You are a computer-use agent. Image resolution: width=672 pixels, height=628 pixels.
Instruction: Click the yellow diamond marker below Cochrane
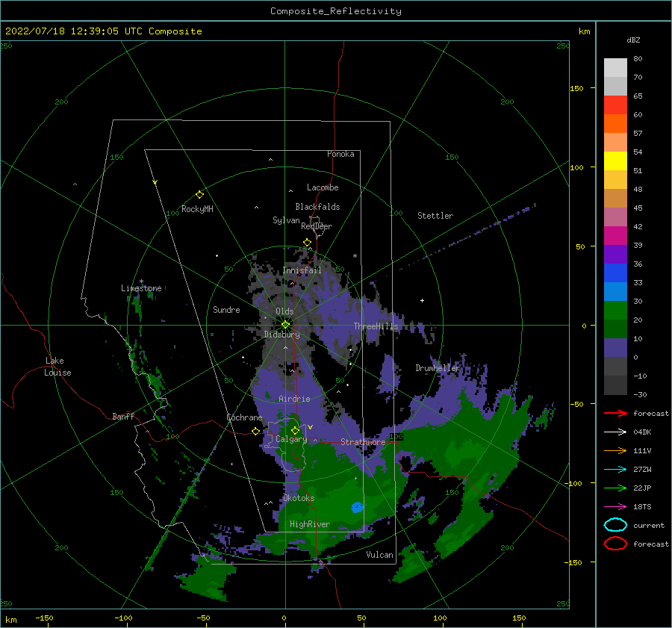tap(256, 431)
